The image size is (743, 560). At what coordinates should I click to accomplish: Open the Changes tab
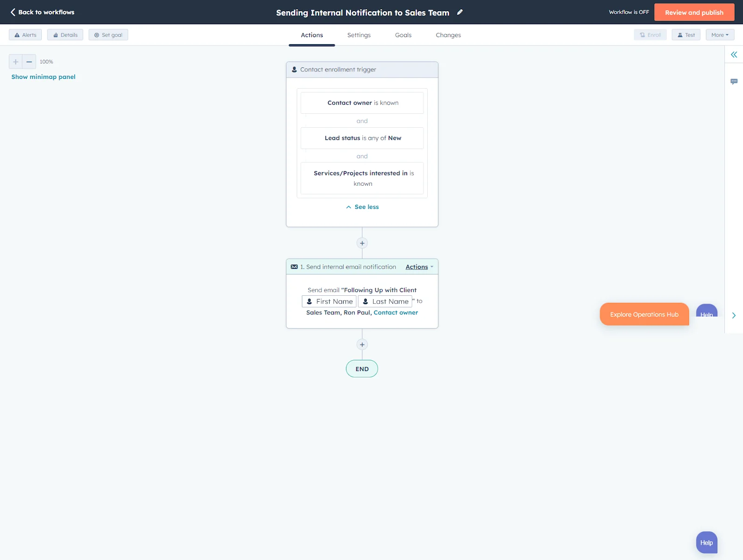448,35
